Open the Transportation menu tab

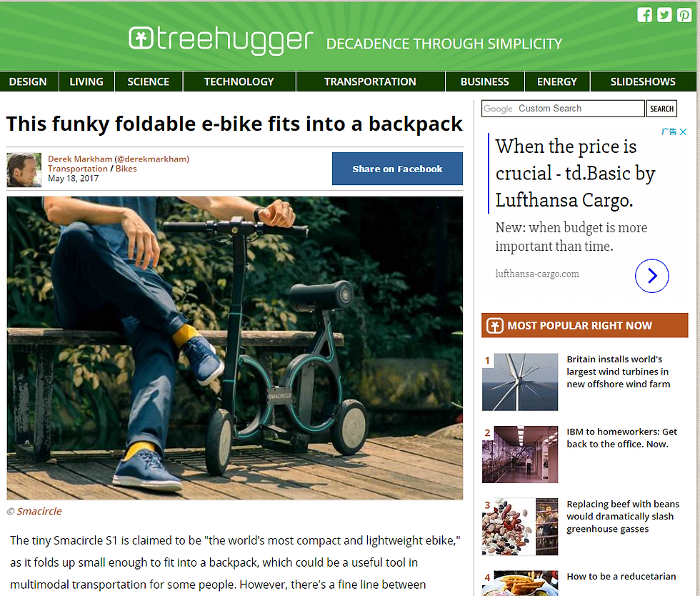(x=370, y=81)
